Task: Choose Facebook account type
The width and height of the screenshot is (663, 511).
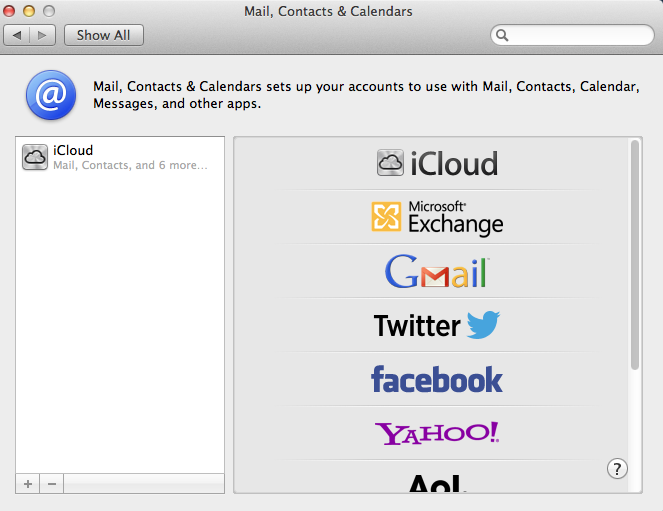Action: tap(437, 379)
